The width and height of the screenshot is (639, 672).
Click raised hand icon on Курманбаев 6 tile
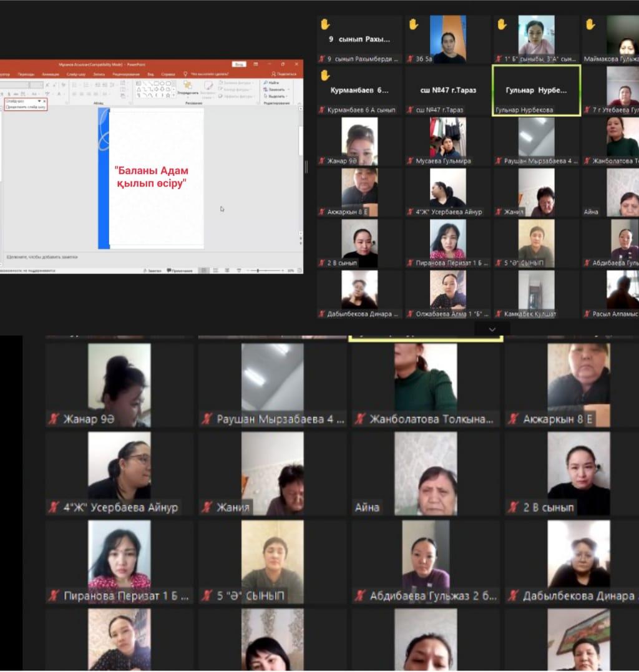click(x=325, y=75)
